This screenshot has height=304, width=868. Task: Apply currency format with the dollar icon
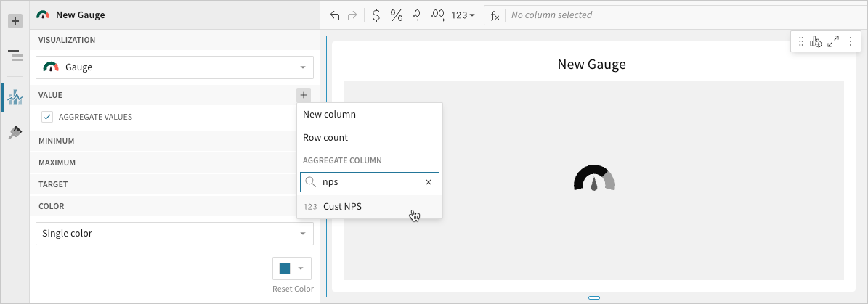(376, 15)
